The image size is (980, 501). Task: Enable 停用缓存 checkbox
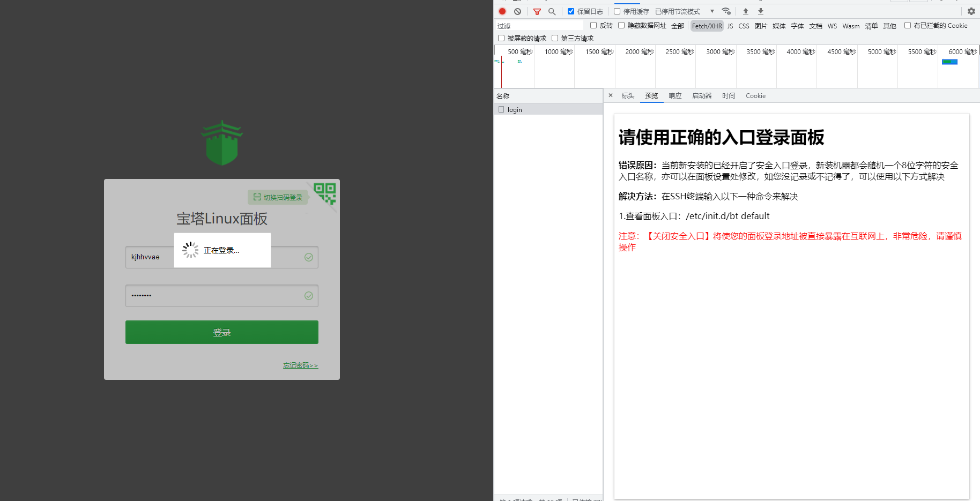point(617,11)
